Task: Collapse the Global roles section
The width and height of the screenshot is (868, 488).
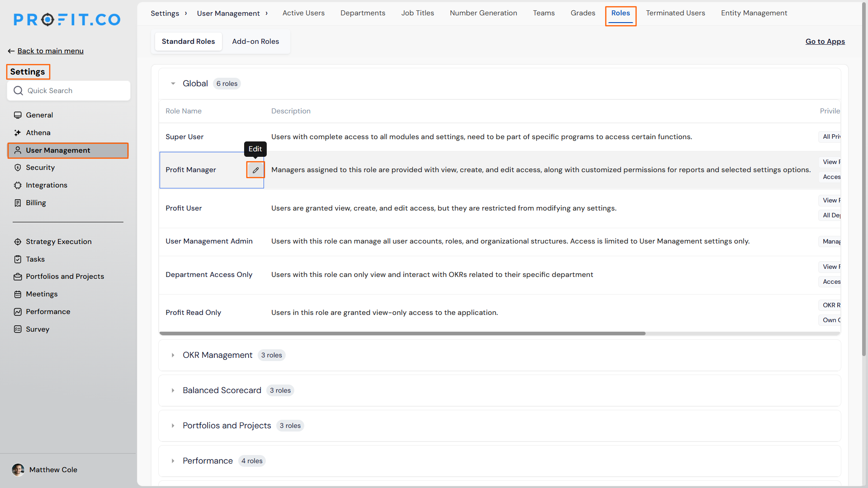Action: click(x=173, y=84)
